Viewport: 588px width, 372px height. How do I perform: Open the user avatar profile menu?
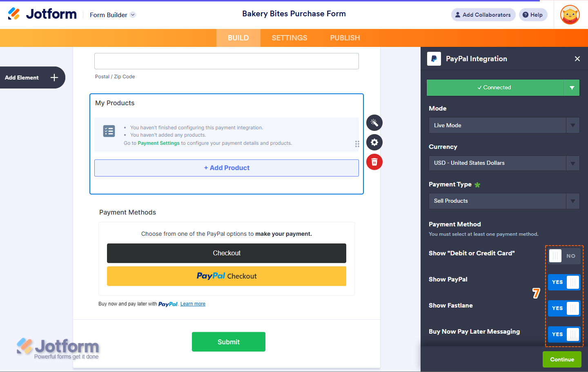coord(570,15)
